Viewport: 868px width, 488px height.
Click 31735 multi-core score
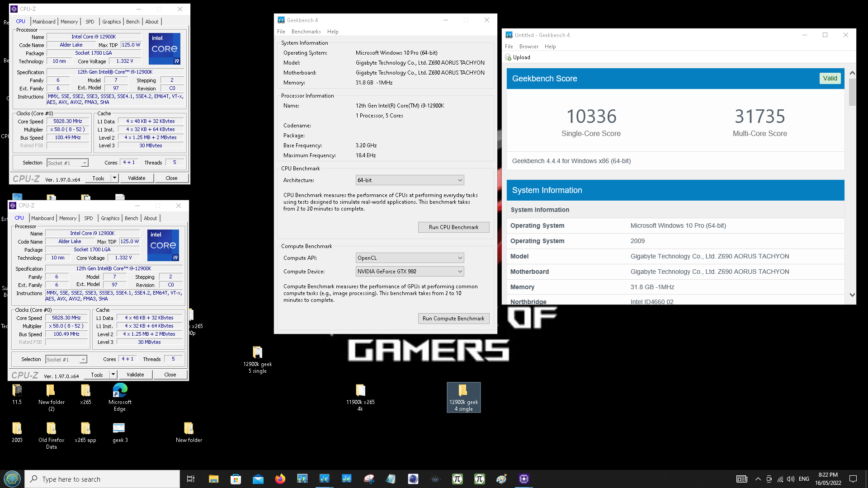click(x=760, y=117)
